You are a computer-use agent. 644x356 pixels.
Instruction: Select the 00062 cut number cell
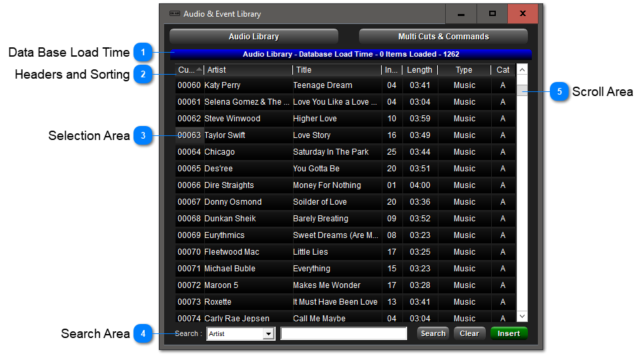(190, 119)
